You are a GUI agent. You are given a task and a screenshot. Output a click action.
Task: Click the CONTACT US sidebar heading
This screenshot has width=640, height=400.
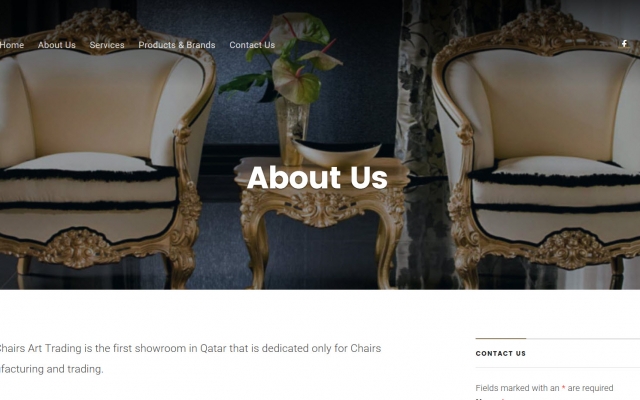click(x=501, y=353)
